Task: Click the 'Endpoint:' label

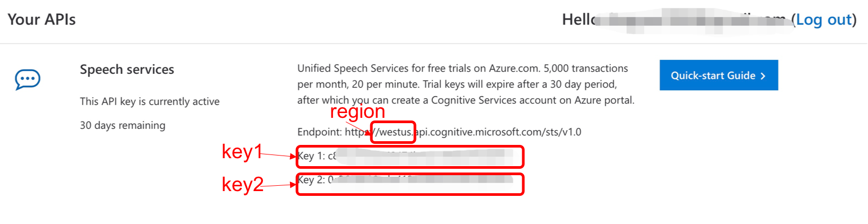Action: coord(319,132)
